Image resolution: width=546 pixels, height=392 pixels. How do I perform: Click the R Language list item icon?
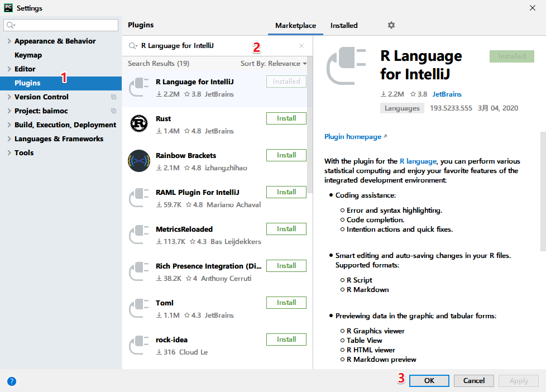pos(138,87)
